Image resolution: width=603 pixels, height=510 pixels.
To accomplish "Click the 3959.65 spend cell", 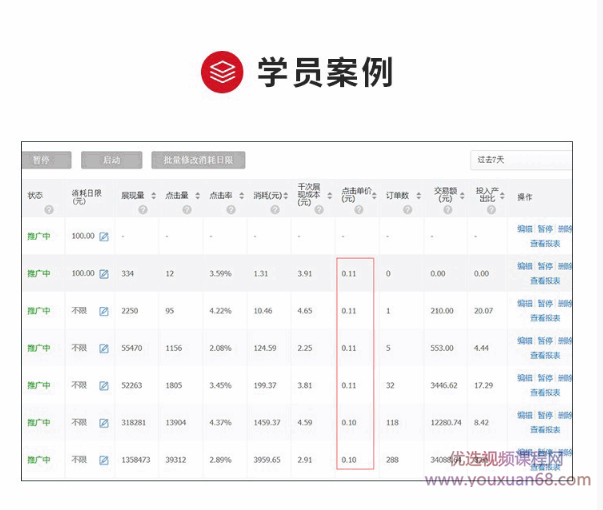I will coord(267,460).
